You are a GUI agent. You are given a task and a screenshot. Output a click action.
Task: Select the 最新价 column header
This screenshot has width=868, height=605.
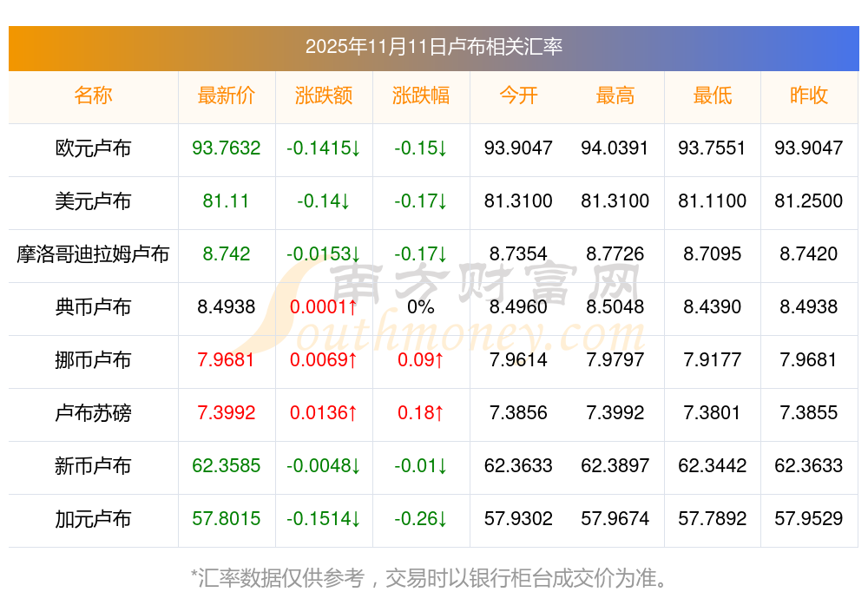tap(227, 96)
